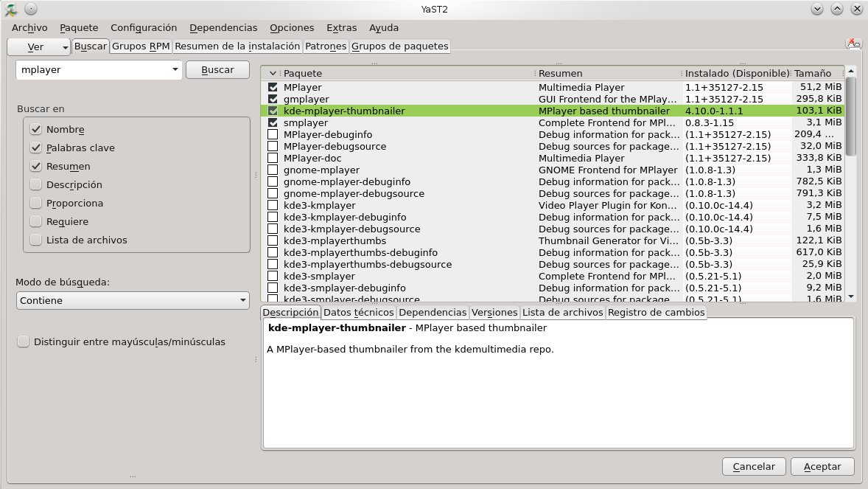The height and width of the screenshot is (489, 868).
Task: Sort by Paquete column header
Action: [x=407, y=73]
